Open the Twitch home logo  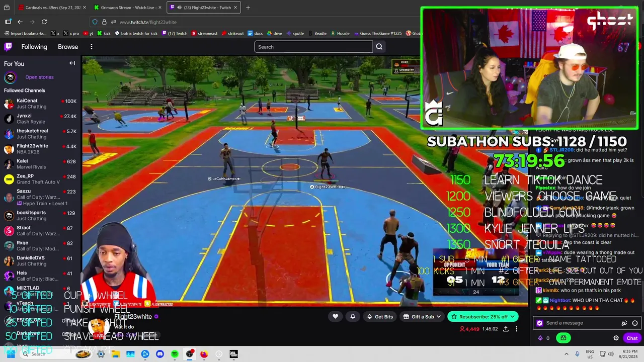8,47
